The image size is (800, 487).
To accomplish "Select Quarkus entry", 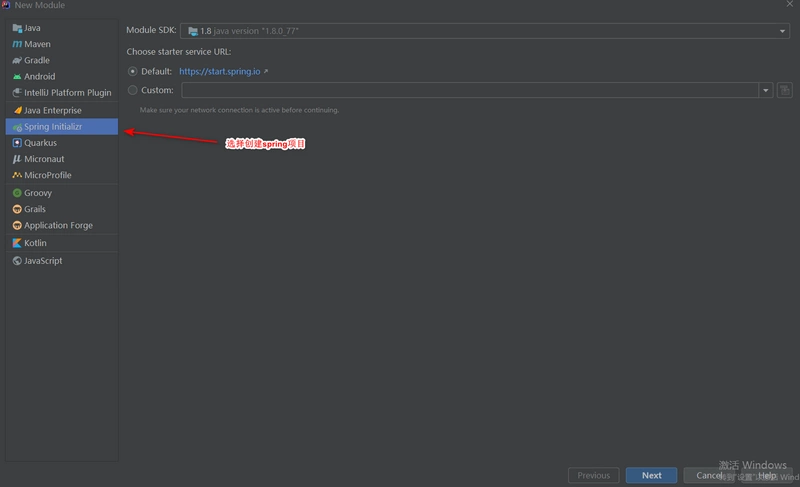I will point(62,143).
